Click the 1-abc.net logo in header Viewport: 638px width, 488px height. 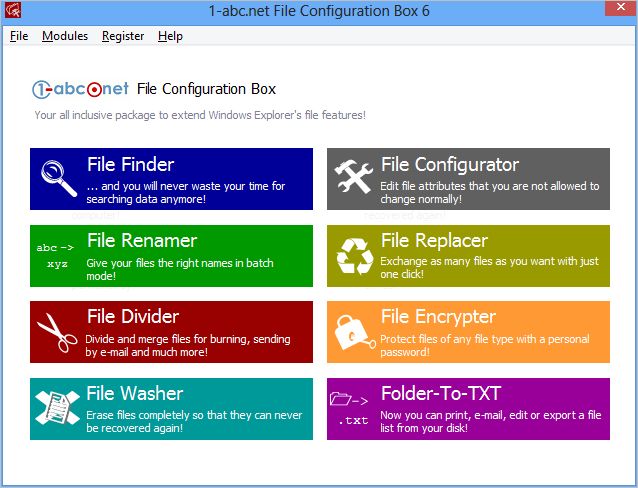click(80, 89)
